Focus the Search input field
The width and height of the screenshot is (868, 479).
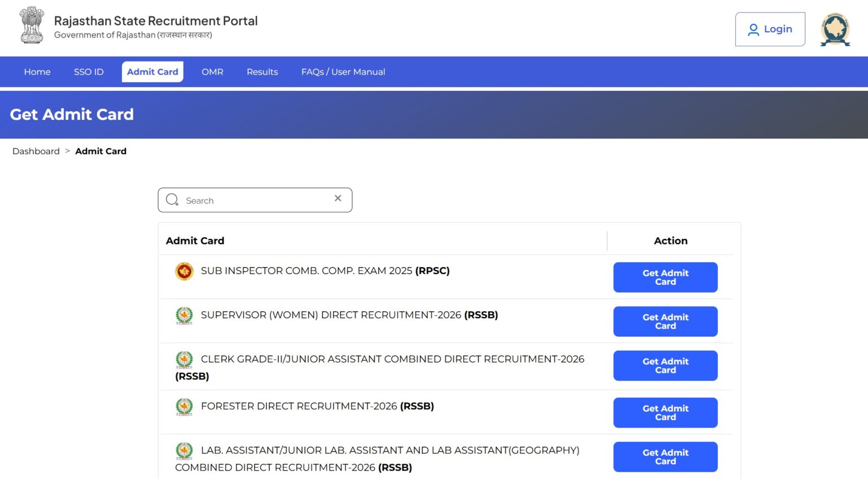(x=255, y=200)
